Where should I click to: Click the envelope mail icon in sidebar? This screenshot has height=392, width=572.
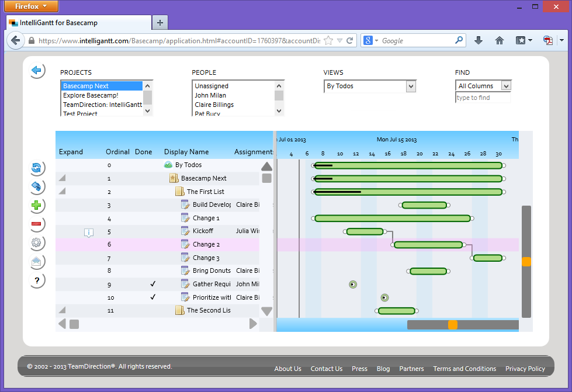pos(36,261)
